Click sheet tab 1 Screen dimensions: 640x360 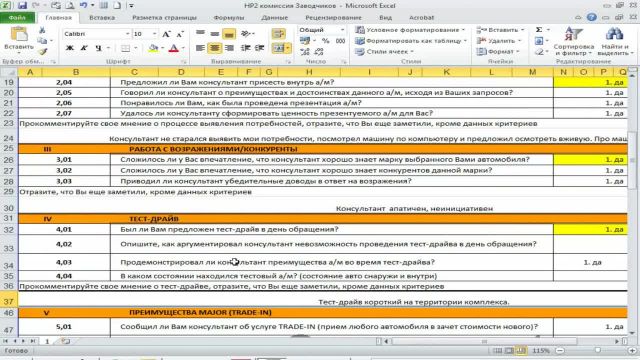(x=47, y=341)
